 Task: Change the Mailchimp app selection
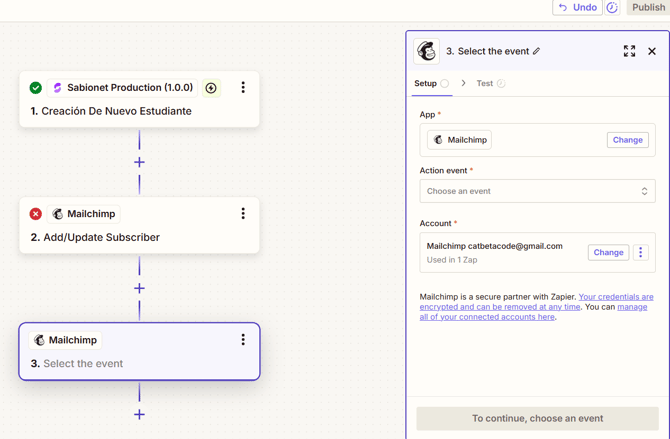[x=627, y=140]
